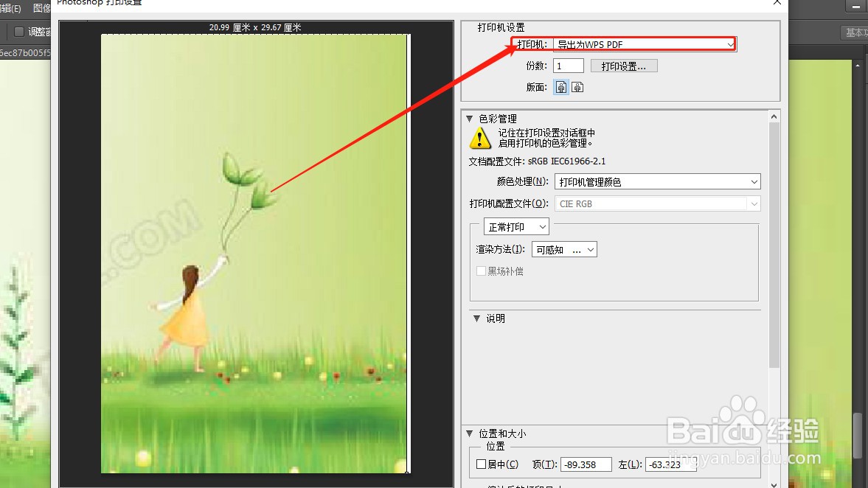868x488 pixels.
Task: Collapse the 色彩管理 section
Action: pyautogui.click(x=476, y=118)
